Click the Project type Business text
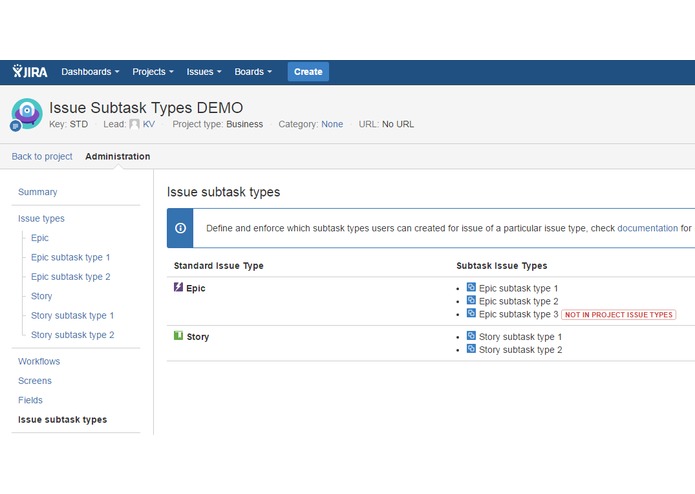The width and height of the screenshot is (695, 494). [x=218, y=124]
